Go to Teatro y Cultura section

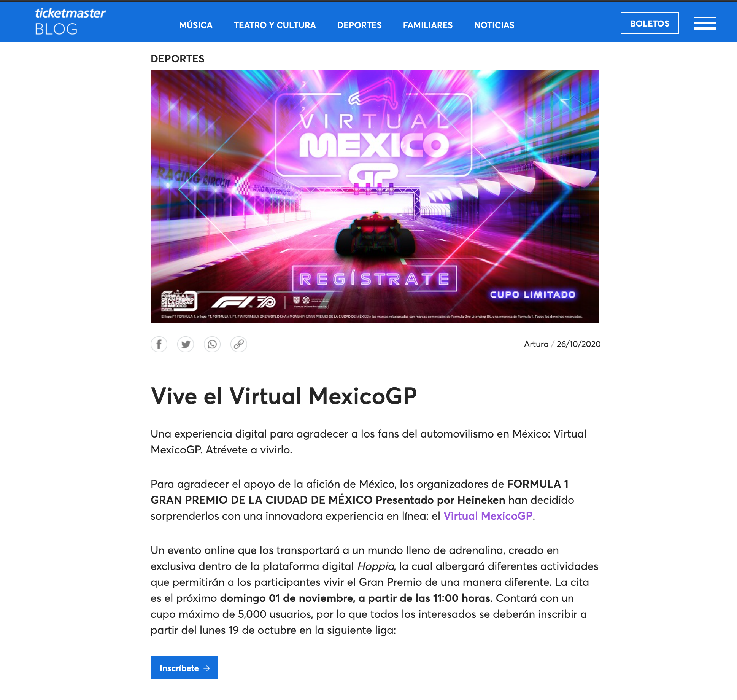[x=275, y=25]
